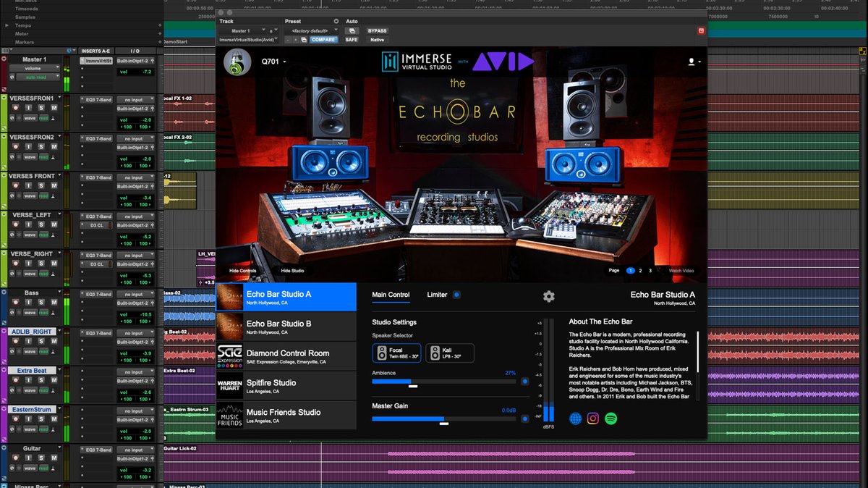Open Master 1 volume view dropdown
868x488 pixels.
coord(34,68)
